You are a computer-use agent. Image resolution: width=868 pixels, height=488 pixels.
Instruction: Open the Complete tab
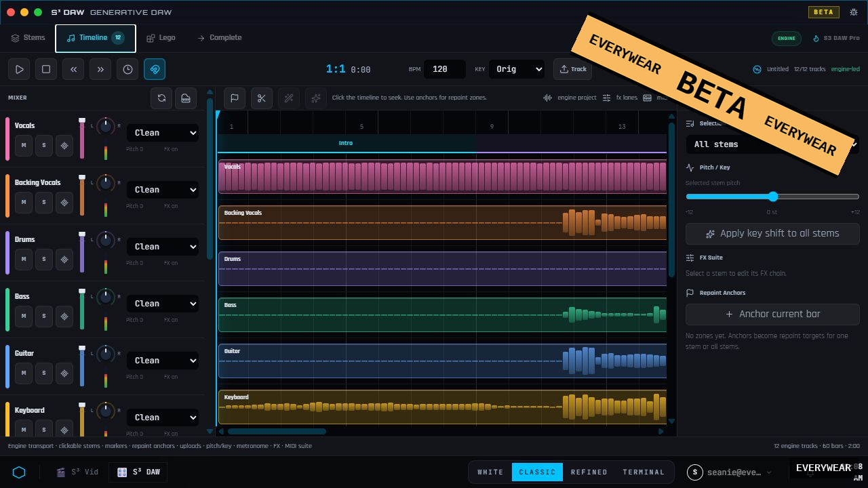(x=220, y=38)
